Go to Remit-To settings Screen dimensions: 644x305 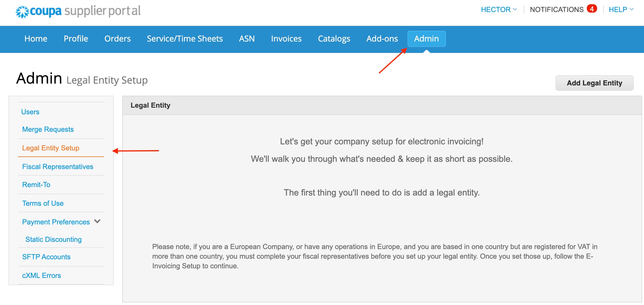[36, 185]
